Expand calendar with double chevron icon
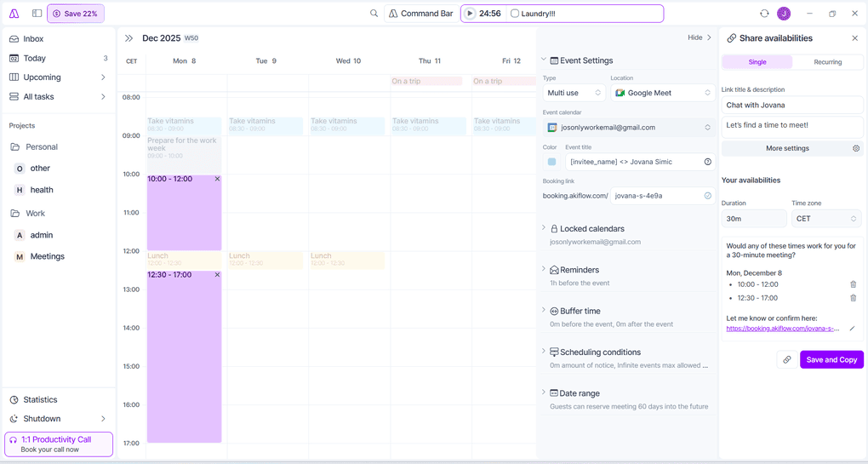This screenshot has width=868, height=464. (129, 38)
